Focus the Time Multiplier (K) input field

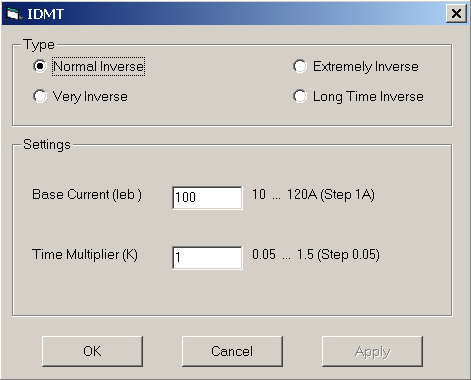207,258
